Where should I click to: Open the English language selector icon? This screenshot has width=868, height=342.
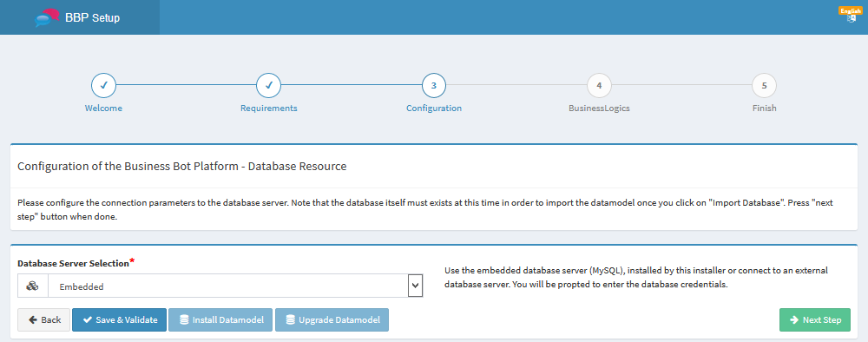tap(851, 15)
